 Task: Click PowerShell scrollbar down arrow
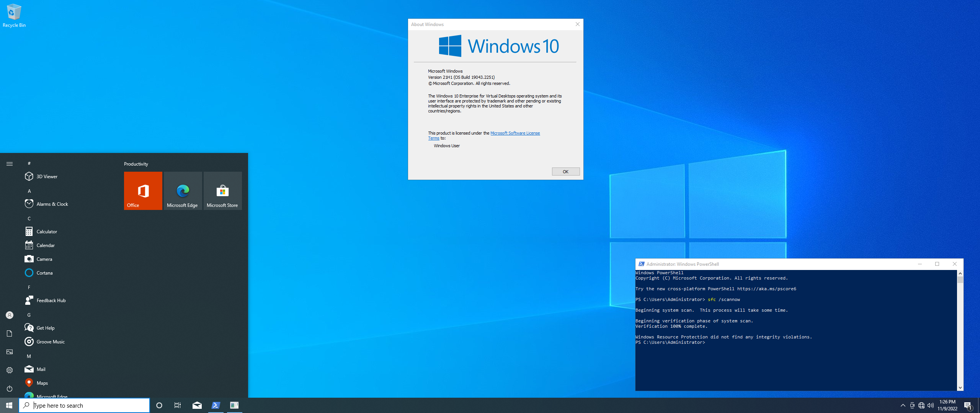[x=960, y=388]
